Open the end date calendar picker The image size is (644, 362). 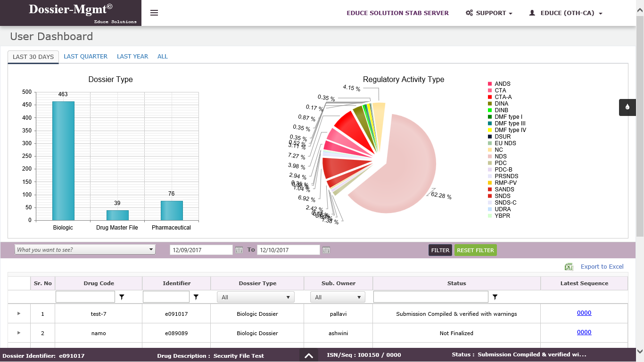click(x=326, y=250)
